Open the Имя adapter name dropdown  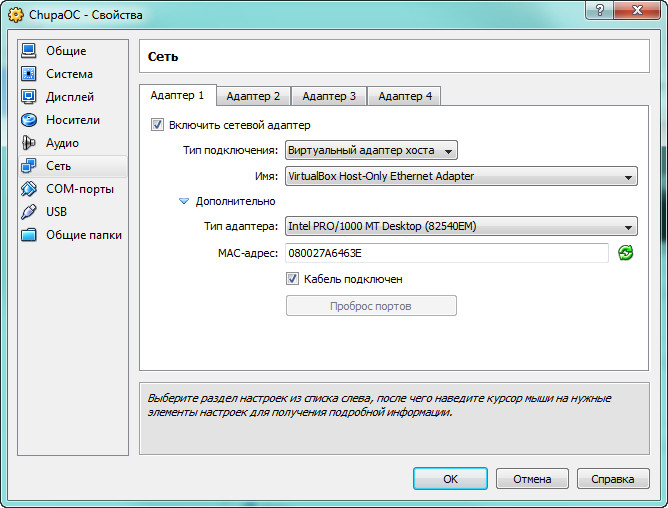461,176
